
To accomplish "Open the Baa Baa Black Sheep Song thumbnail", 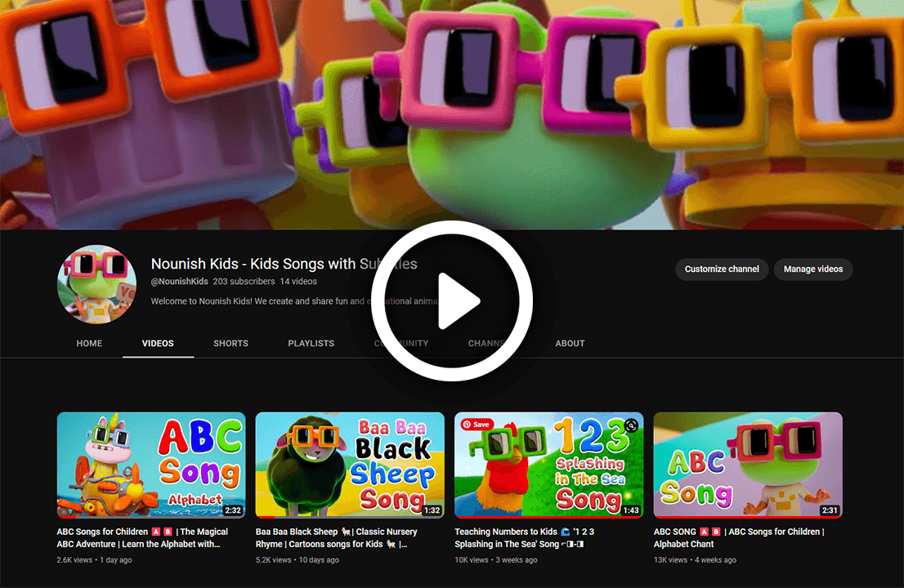I will (x=350, y=465).
